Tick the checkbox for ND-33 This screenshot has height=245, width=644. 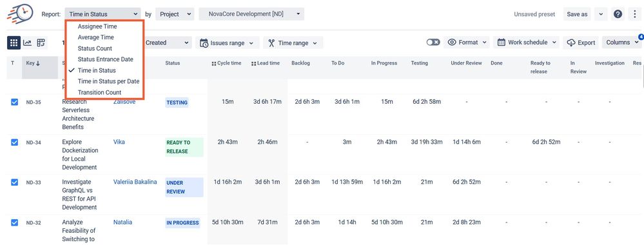(x=14, y=182)
